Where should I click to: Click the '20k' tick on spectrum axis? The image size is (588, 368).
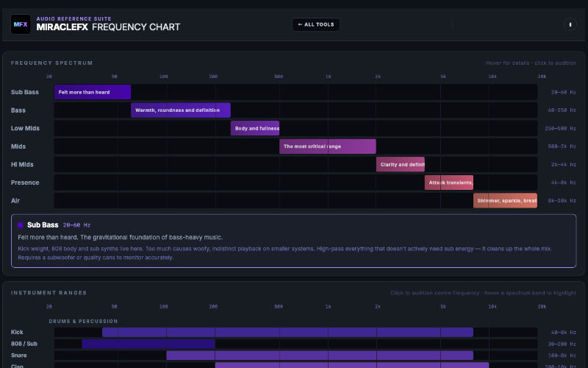(542, 77)
